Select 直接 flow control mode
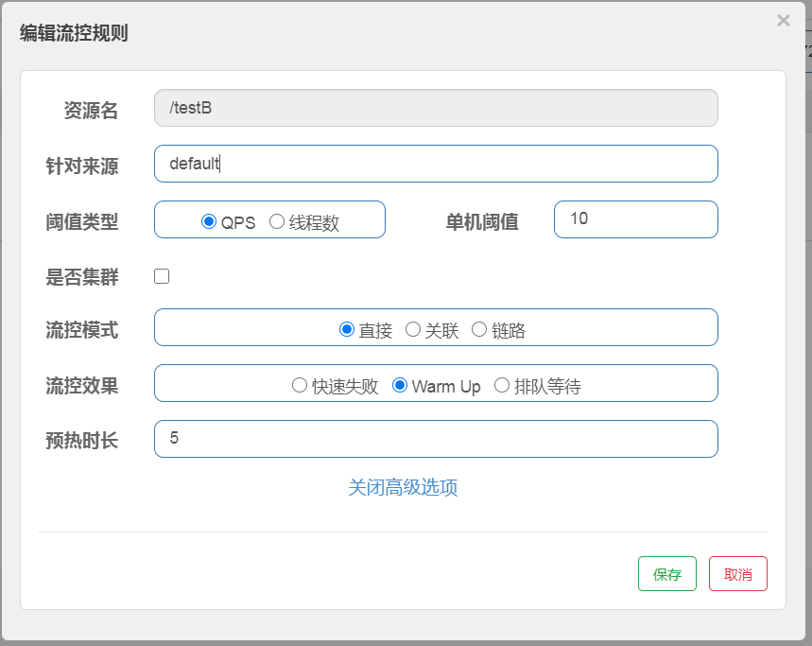The image size is (812, 646). coord(346,329)
